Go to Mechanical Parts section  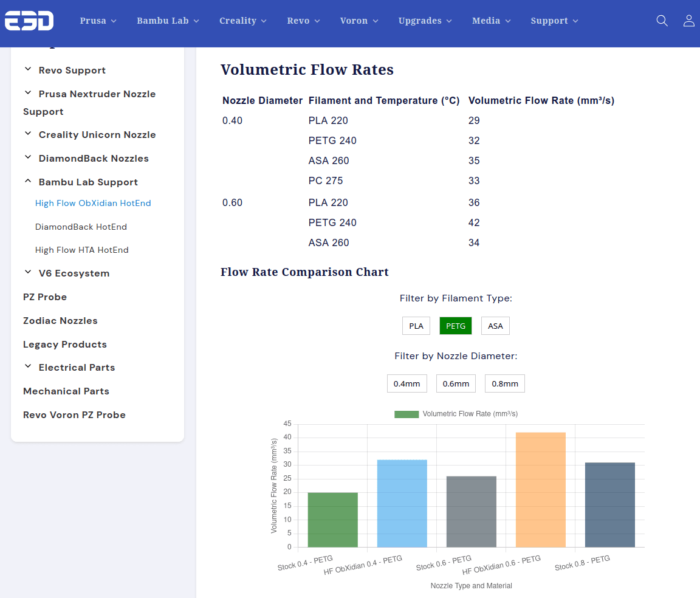(x=66, y=391)
